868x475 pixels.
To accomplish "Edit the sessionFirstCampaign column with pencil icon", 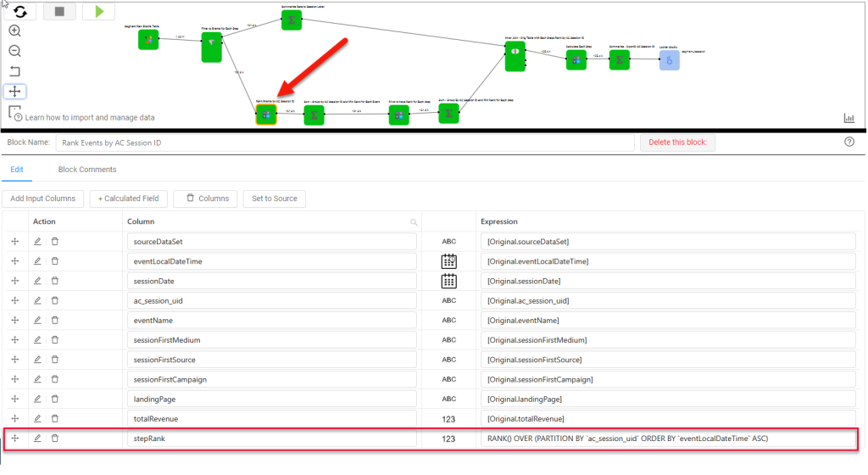I will [x=37, y=379].
